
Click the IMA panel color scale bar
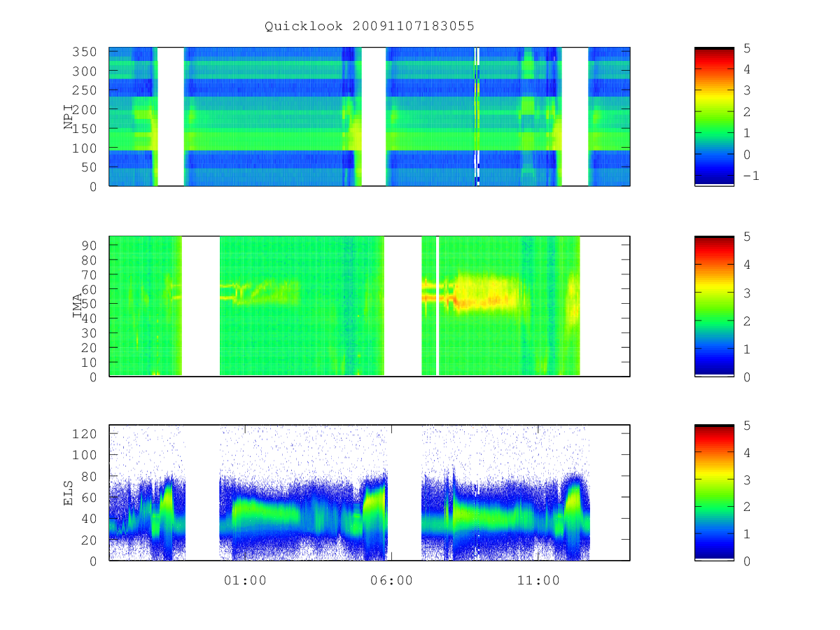point(714,307)
